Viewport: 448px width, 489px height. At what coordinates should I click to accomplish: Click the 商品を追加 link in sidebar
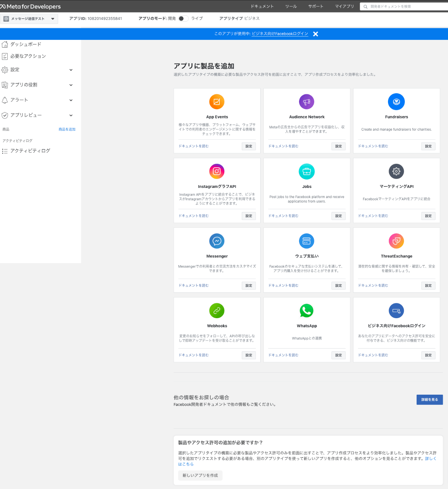pyautogui.click(x=67, y=129)
